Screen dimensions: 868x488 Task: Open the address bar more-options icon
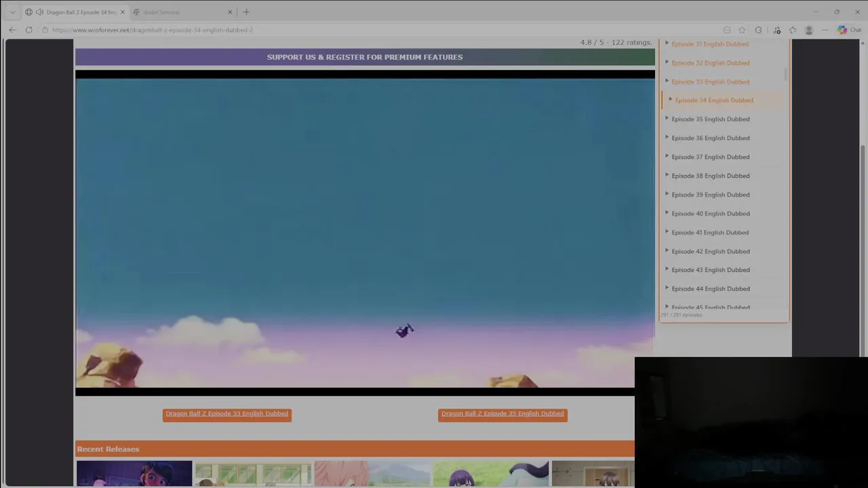727,30
